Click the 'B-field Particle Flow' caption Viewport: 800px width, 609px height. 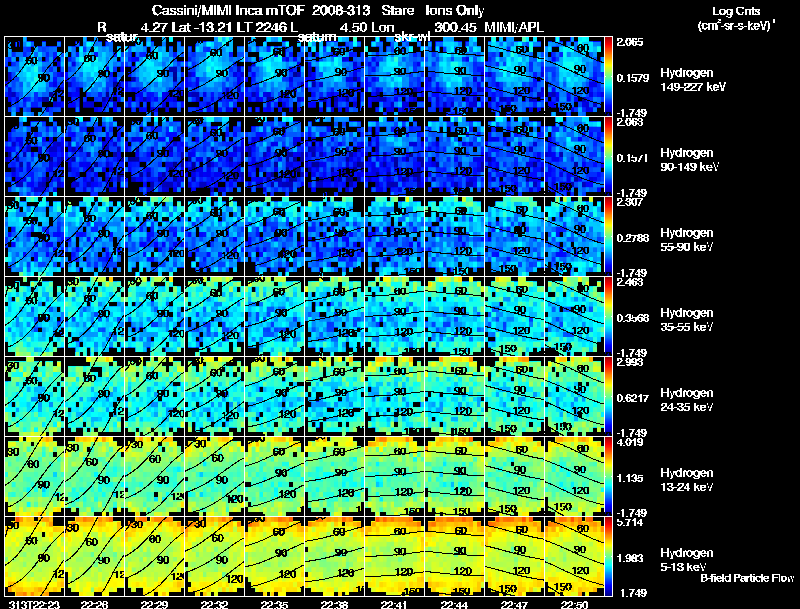747,578
